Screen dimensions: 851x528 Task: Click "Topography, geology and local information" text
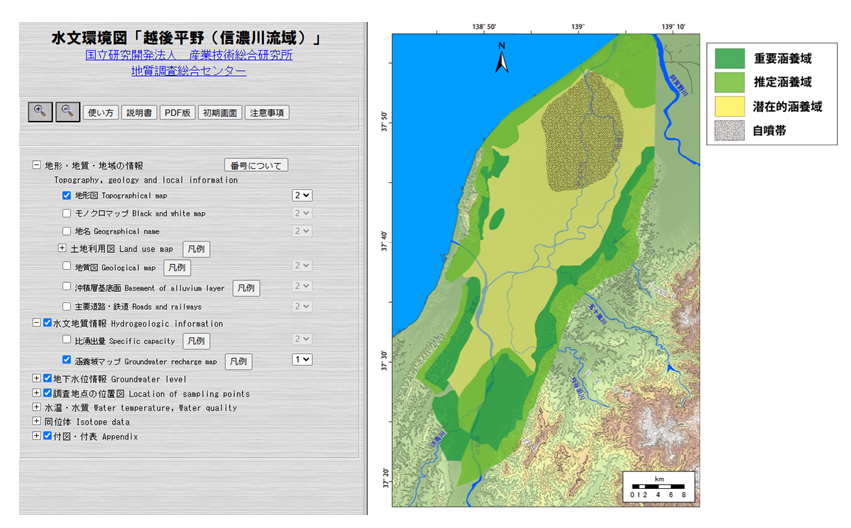coord(145,180)
